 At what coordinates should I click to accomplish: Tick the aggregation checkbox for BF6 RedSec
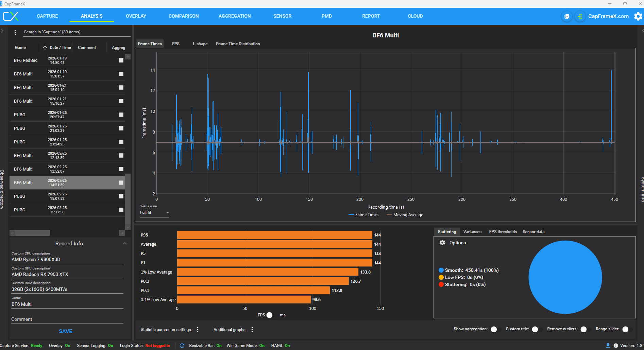pos(121,60)
